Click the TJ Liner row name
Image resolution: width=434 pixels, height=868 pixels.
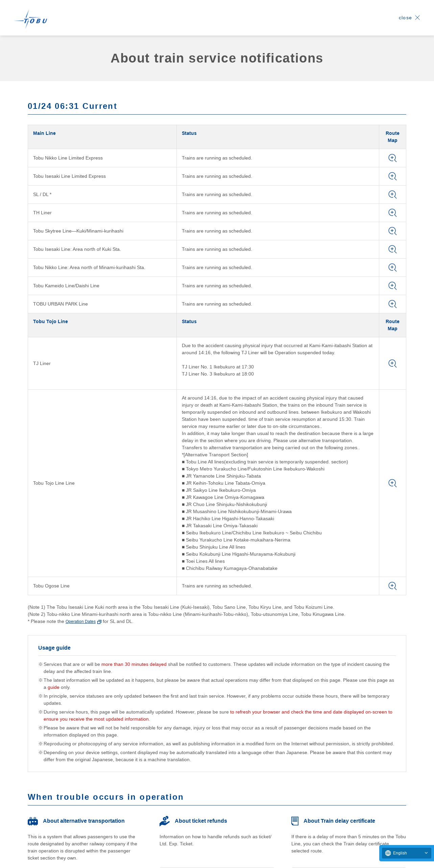click(42, 363)
